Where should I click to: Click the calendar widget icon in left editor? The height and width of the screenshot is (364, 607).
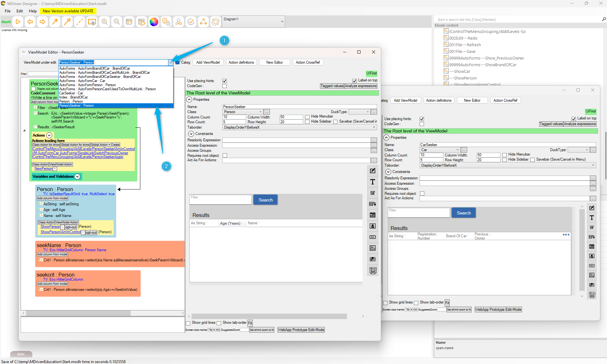[x=373, y=215]
